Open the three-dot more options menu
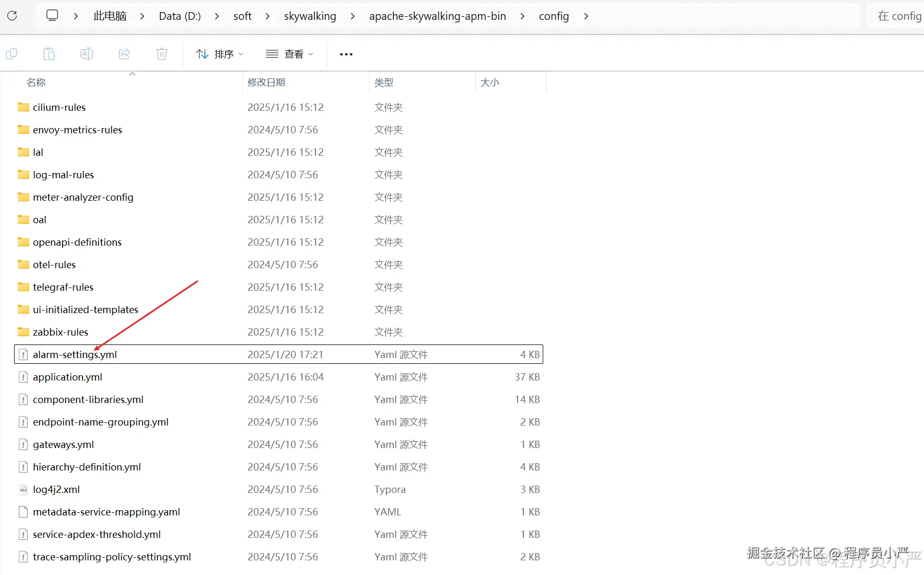This screenshot has width=924, height=575. 346,54
